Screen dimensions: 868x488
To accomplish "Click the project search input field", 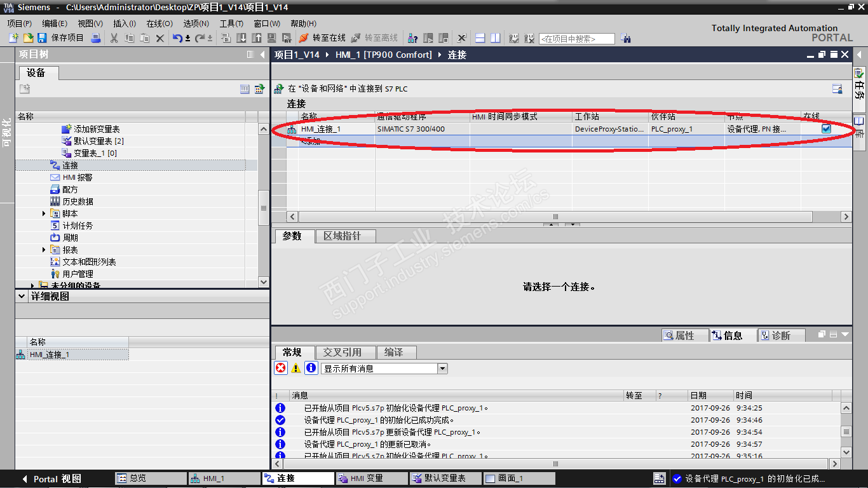I will pos(577,39).
